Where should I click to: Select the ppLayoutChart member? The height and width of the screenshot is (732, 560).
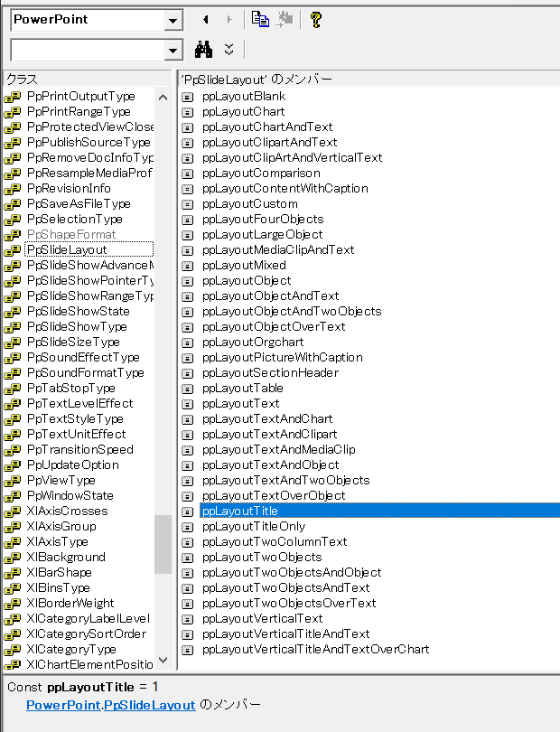pyautogui.click(x=243, y=111)
